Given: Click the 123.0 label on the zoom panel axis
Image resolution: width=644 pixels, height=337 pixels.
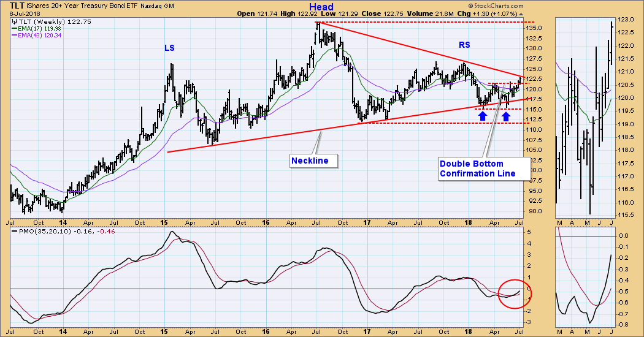Looking at the screenshot, I should [x=626, y=19].
